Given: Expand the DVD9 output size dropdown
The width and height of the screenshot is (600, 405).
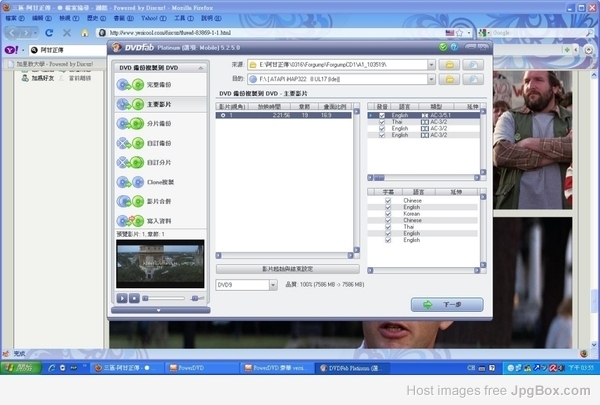Looking at the screenshot, I should (272, 285).
